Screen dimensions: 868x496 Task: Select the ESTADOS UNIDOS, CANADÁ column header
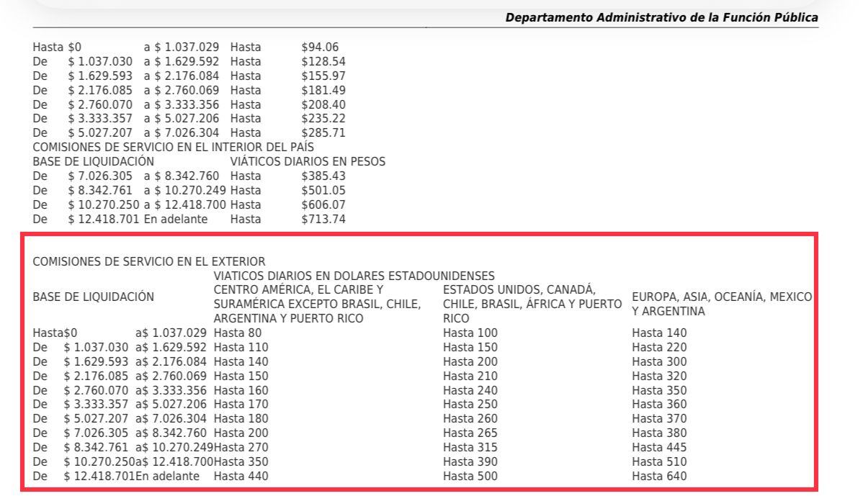[x=532, y=304]
